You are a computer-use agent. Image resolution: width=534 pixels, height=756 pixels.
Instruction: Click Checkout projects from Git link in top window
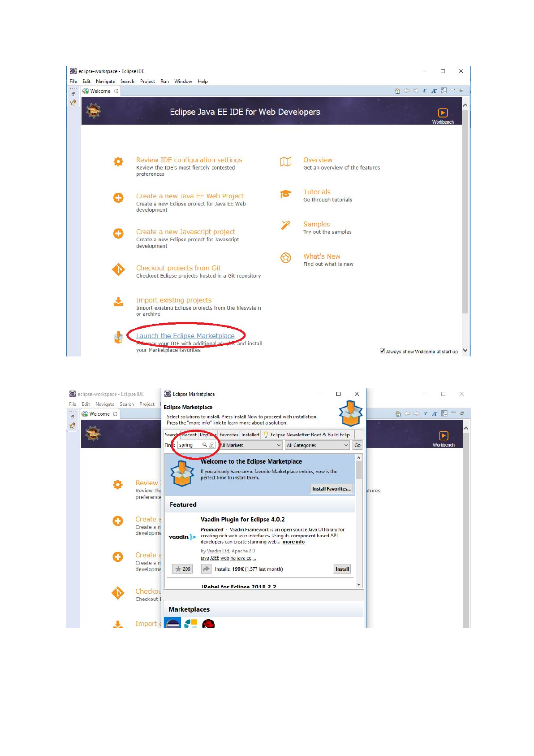(178, 268)
